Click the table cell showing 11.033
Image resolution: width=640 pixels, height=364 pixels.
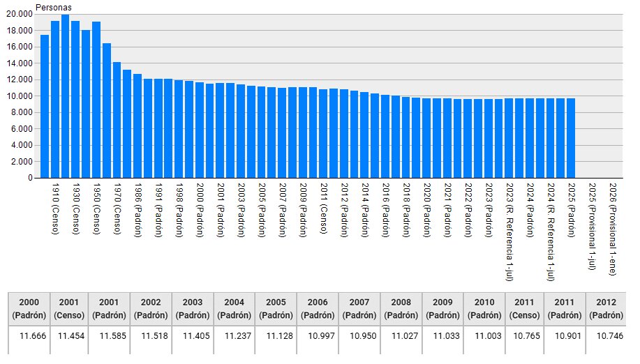click(x=443, y=340)
